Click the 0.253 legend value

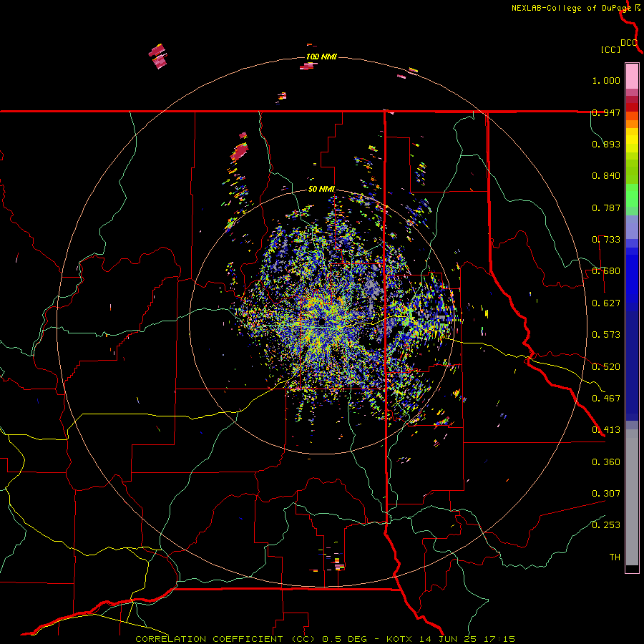pos(606,525)
